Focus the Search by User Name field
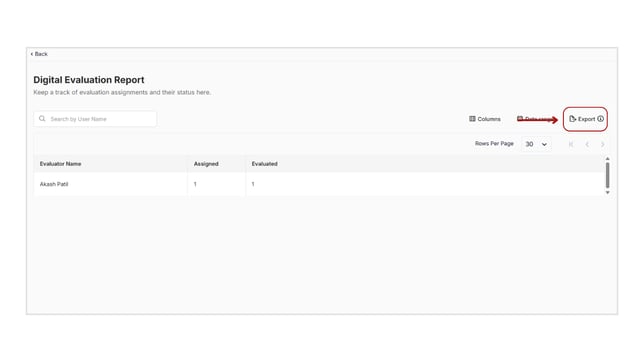Viewport: 644px width, 362px height. (95, 119)
